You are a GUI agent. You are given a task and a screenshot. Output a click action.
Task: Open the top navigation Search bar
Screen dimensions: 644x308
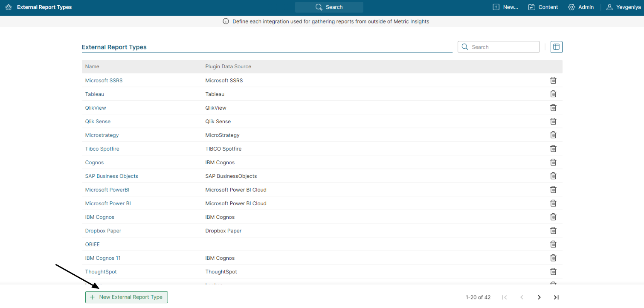coord(329,7)
